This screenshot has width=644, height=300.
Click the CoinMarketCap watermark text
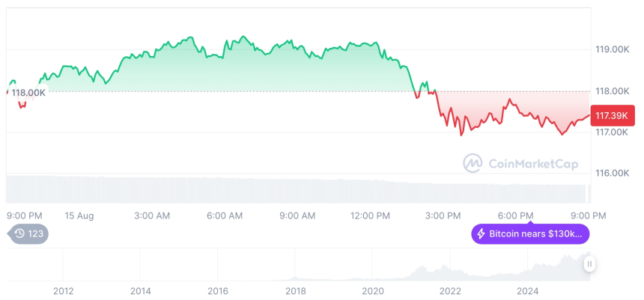pos(532,163)
